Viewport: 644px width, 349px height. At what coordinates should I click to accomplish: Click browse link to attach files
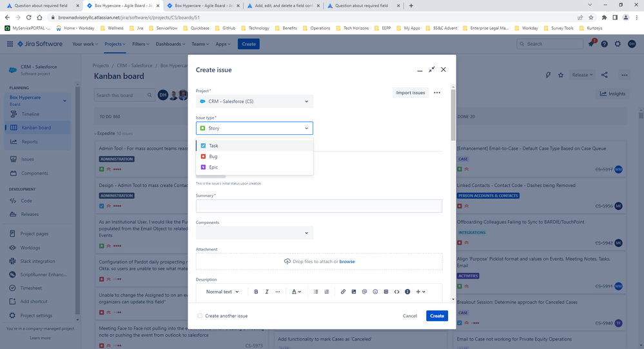tap(347, 261)
